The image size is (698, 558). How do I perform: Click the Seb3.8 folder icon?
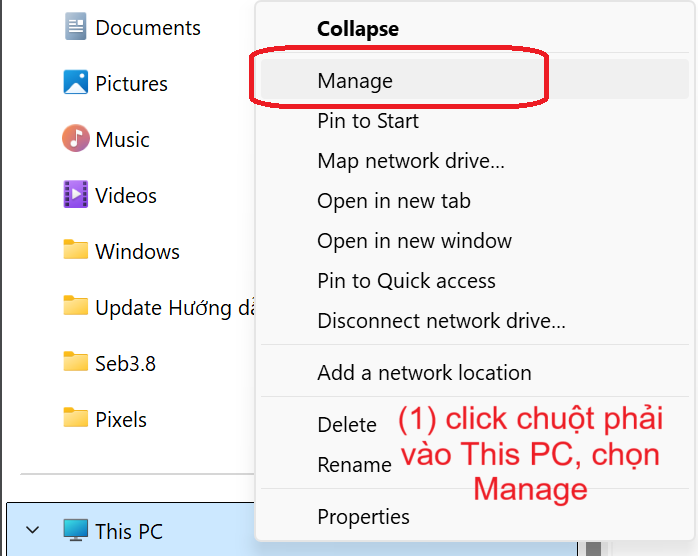coord(76,363)
